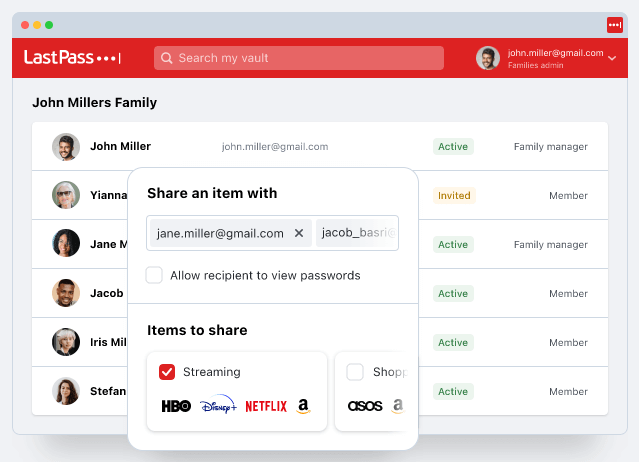639x462 pixels.
Task: Click the Member role in the Yianna row
Action: [x=568, y=196]
